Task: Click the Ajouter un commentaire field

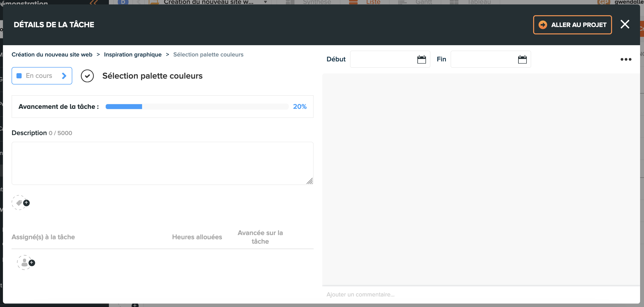Action: 475,294
